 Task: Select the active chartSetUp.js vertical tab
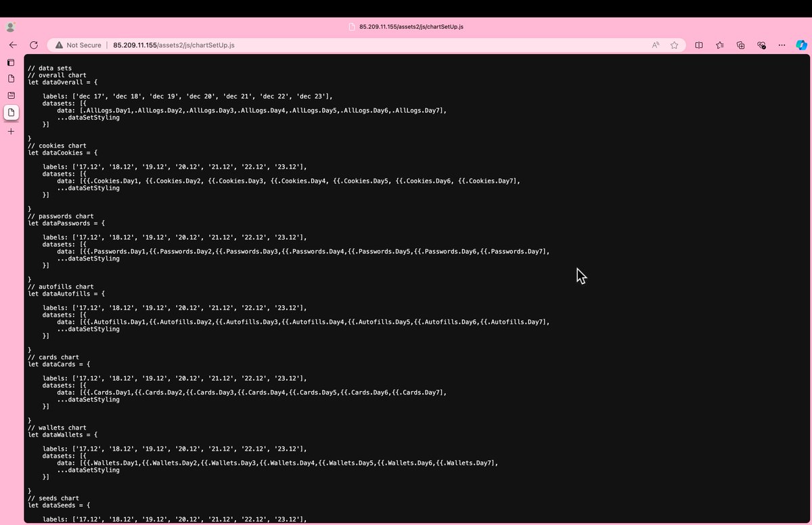(x=11, y=112)
